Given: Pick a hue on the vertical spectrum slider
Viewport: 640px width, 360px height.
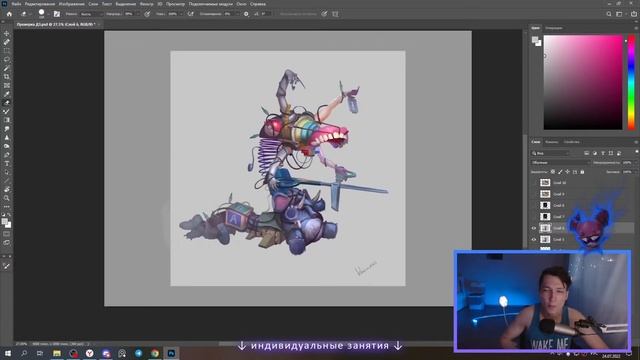Looking at the screenshot, I should [x=631, y=82].
